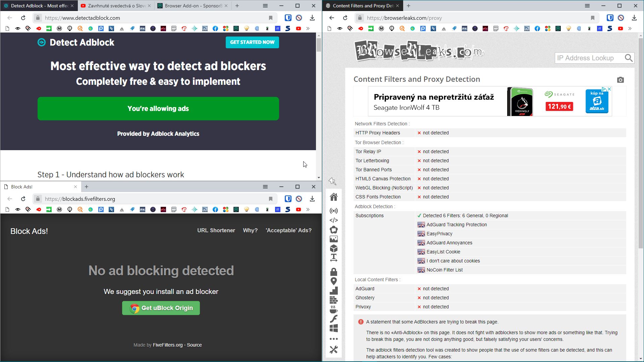Open the Java coffee cup icon in sidebar
The image size is (644, 362).
pos(333,309)
